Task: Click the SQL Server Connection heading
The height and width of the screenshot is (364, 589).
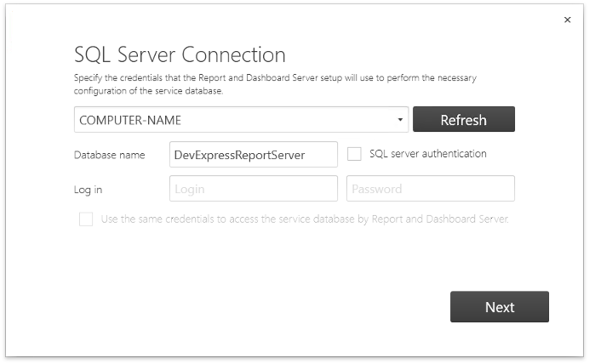Action: click(180, 54)
